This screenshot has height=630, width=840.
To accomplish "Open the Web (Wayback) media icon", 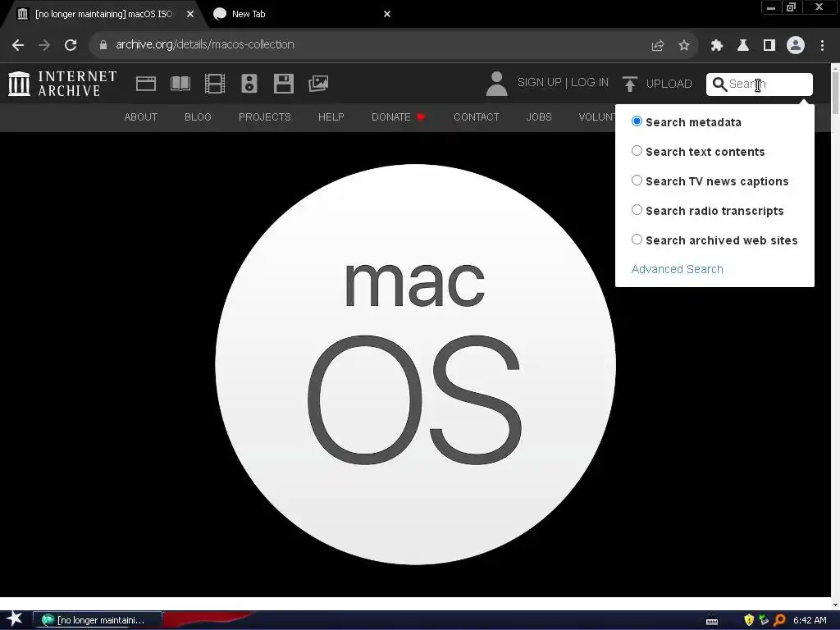I will [146, 84].
